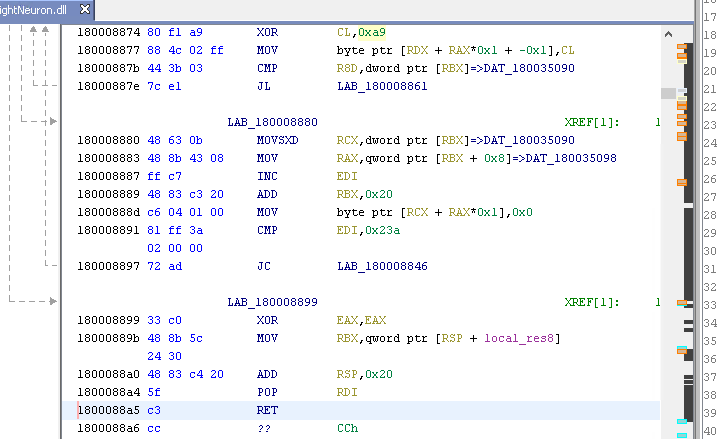Click the flow arrow pointing to LAB_180008880
Screen dimensions: 717x439
[x=53, y=121]
